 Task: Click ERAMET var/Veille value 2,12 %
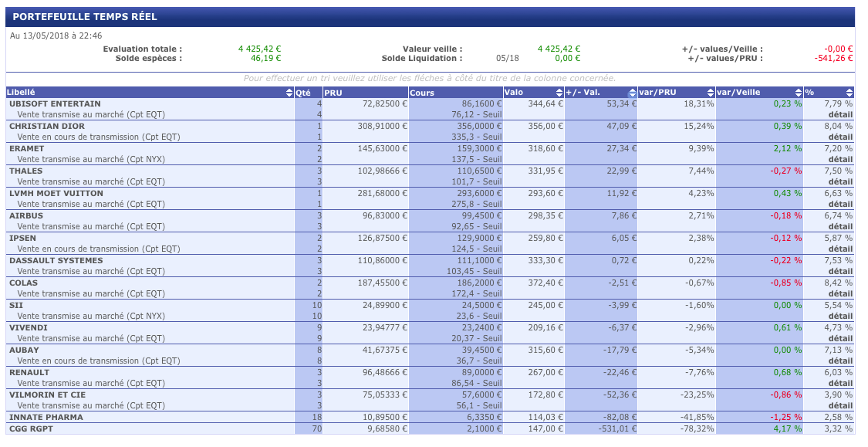pyautogui.click(x=788, y=148)
